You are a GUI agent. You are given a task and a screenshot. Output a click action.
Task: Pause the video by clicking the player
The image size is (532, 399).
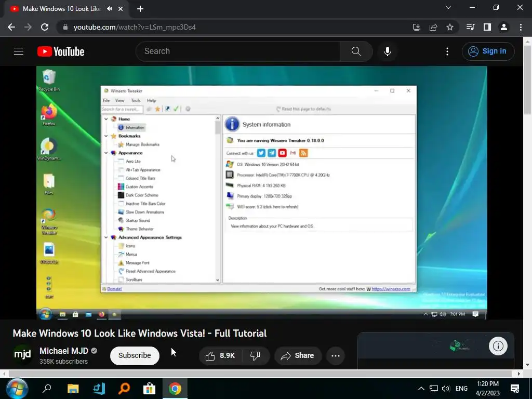(x=262, y=192)
